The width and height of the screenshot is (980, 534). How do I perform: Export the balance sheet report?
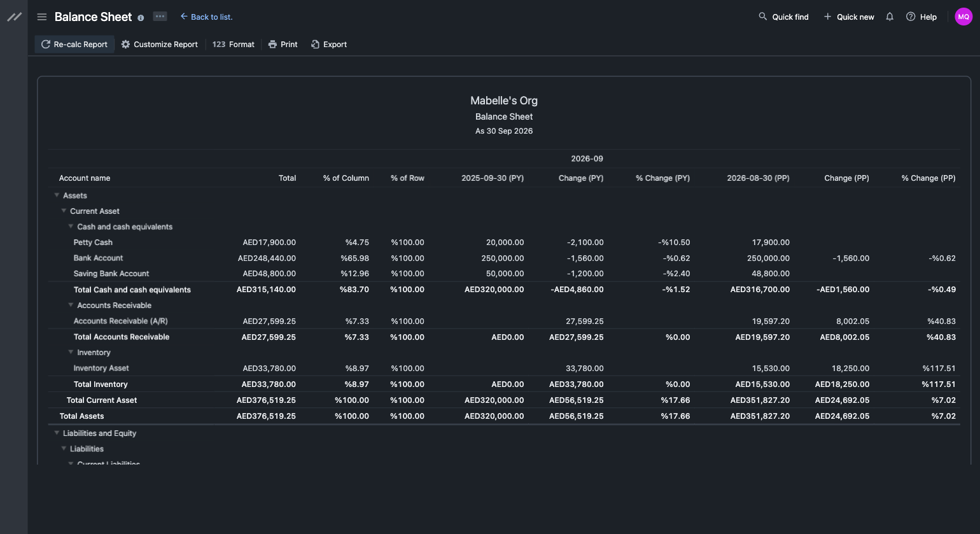(x=329, y=45)
